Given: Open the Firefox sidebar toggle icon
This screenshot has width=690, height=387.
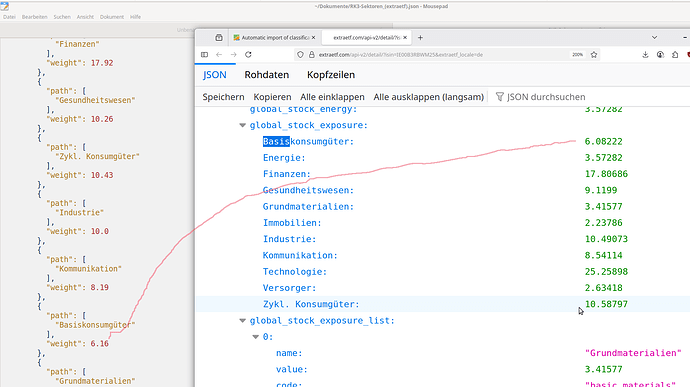Looking at the screenshot, I should point(204,55).
